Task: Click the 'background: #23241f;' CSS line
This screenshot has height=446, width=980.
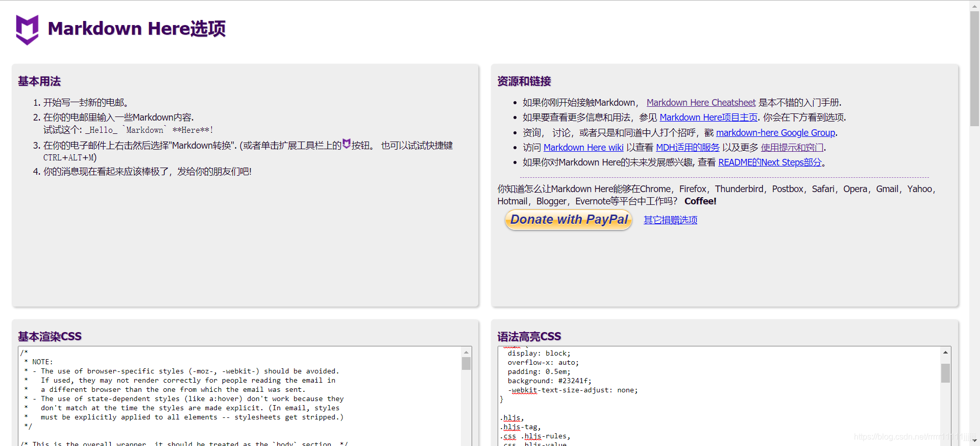Action: (x=549, y=381)
